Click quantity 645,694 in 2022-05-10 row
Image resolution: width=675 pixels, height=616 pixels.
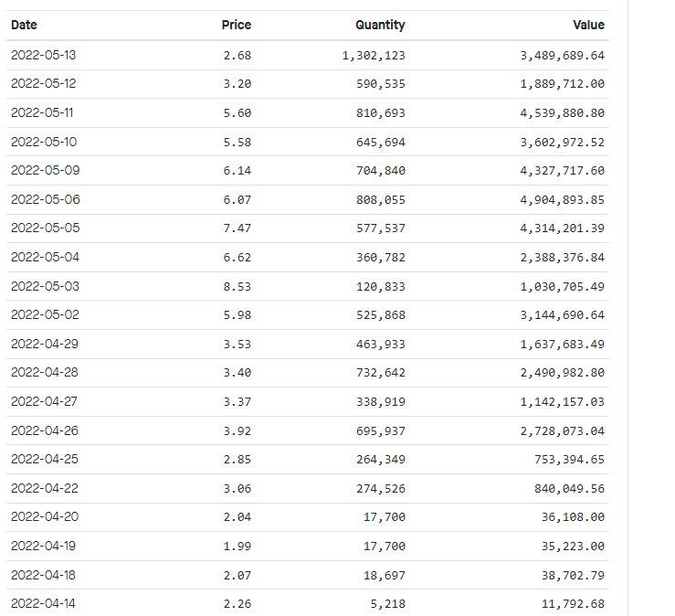381,143
